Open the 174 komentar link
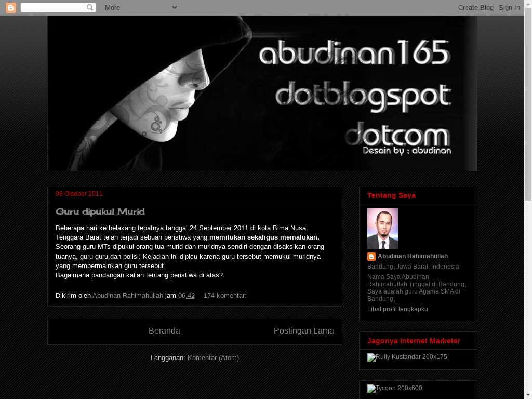This screenshot has width=532, height=399. (224, 295)
